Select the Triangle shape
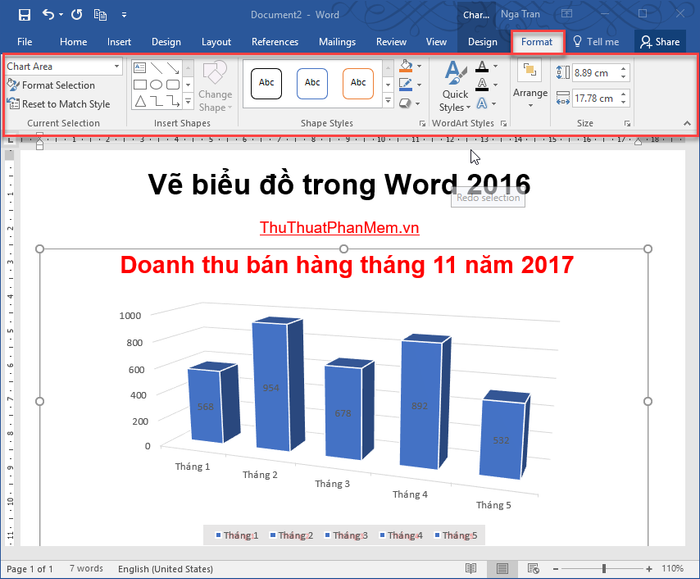Viewport: 700px width, 579px height. pos(140,101)
